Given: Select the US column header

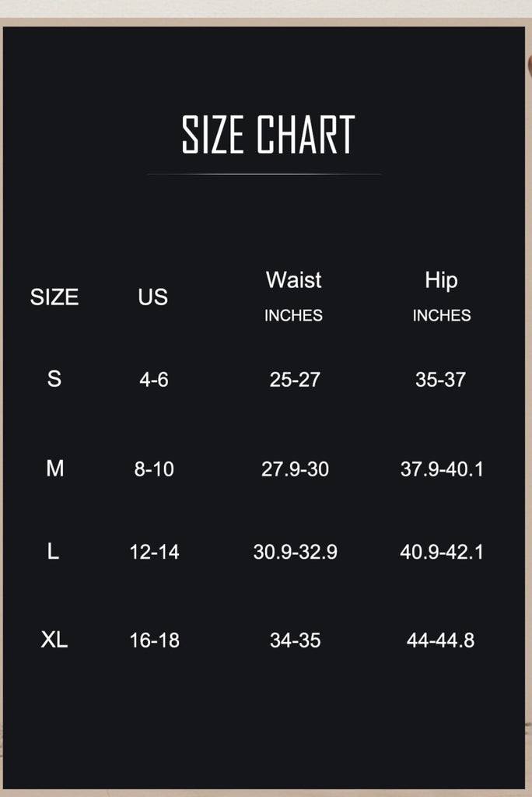Looking at the screenshot, I should tap(153, 297).
